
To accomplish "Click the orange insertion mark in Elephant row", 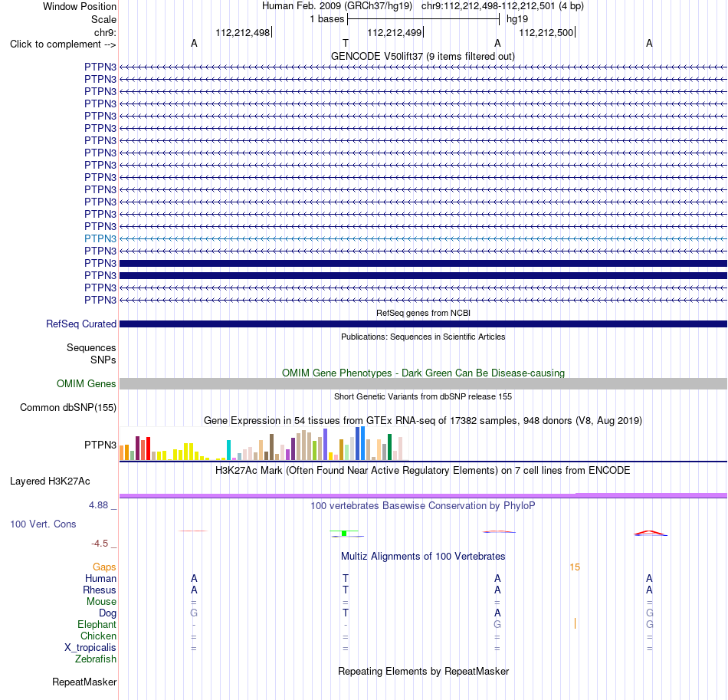I will pyautogui.click(x=575, y=623).
